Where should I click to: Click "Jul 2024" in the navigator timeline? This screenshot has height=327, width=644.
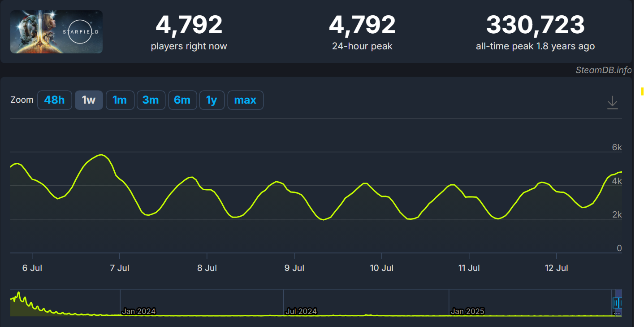point(301,311)
